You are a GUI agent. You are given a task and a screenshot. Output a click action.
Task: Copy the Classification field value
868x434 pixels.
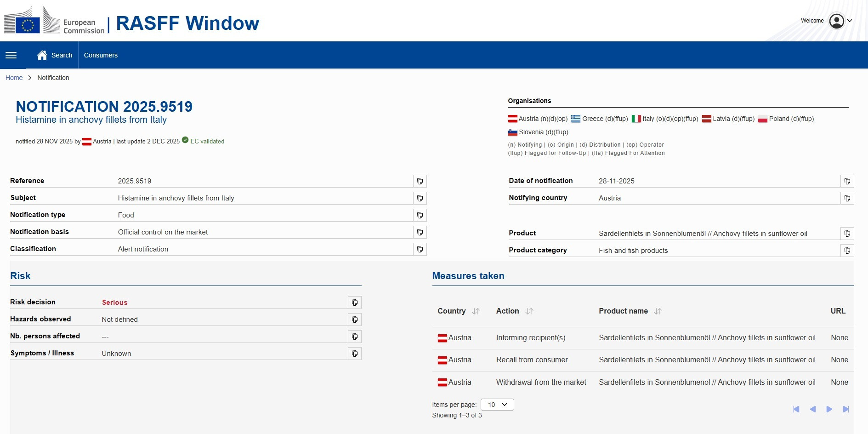420,249
